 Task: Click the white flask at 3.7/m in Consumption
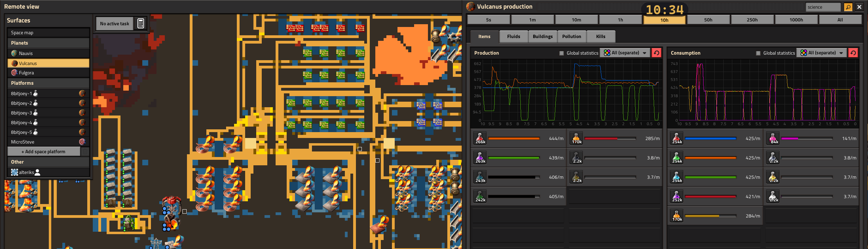pos(773,196)
